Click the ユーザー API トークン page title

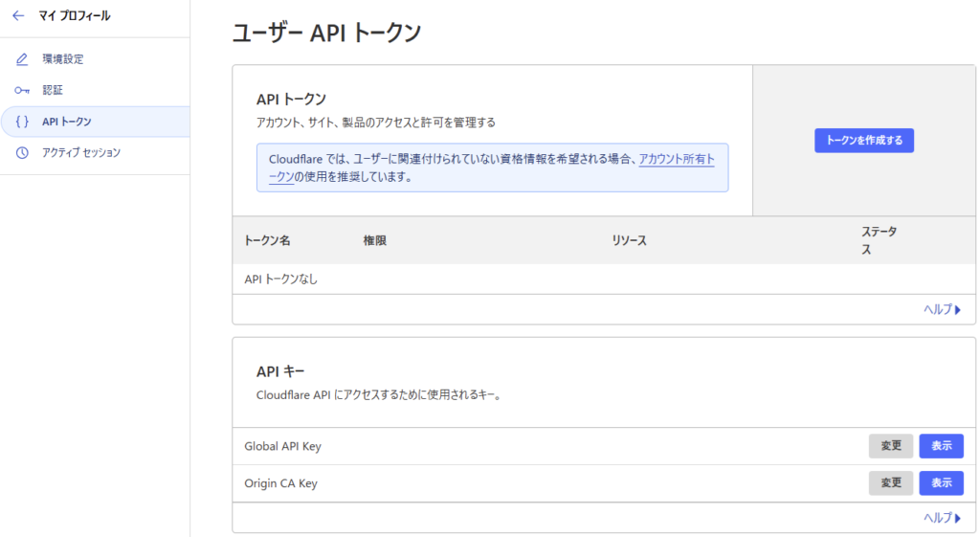[x=327, y=33]
